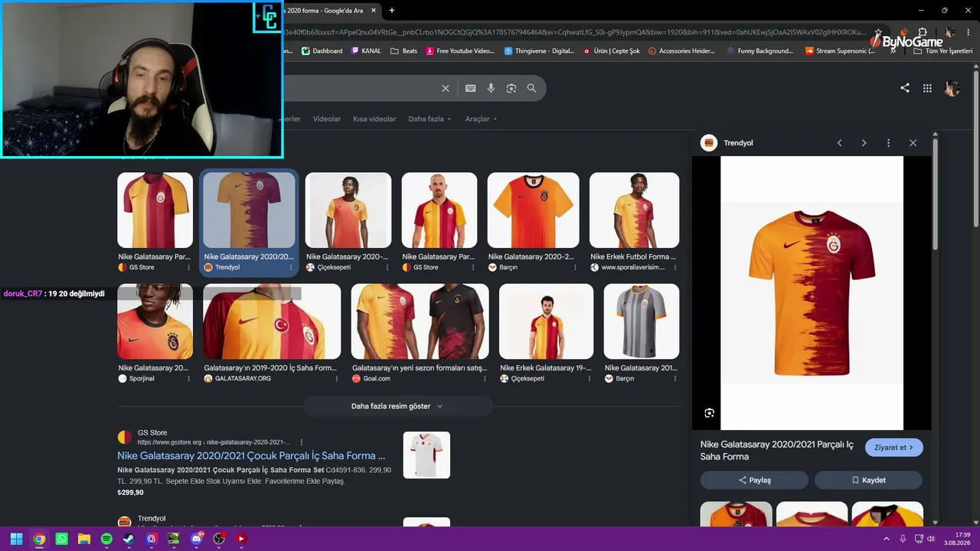Open WhatsApp from the taskbar
The width and height of the screenshot is (980, 551).
click(62, 539)
